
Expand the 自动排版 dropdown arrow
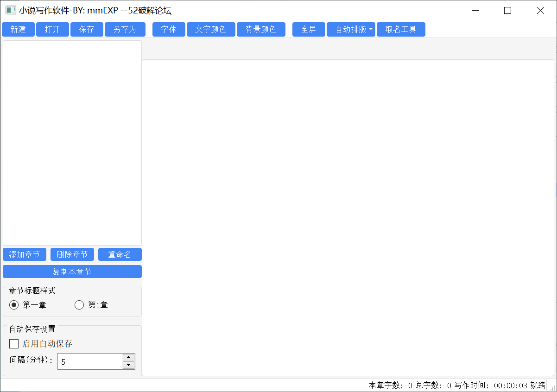[x=371, y=30]
